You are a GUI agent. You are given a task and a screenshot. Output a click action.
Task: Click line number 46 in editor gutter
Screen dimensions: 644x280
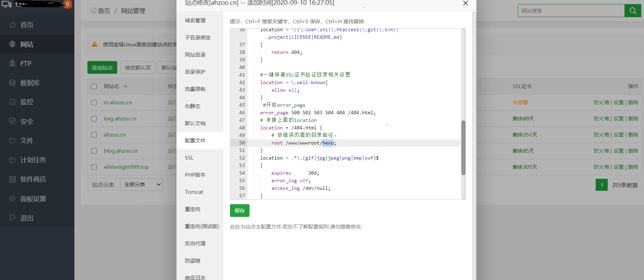click(x=242, y=113)
